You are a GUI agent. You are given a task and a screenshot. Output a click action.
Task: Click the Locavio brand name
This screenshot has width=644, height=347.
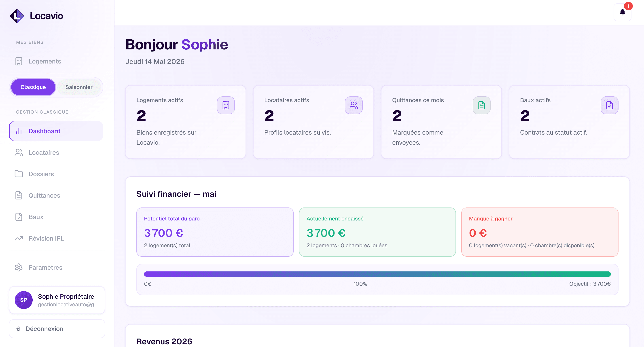(47, 16)
